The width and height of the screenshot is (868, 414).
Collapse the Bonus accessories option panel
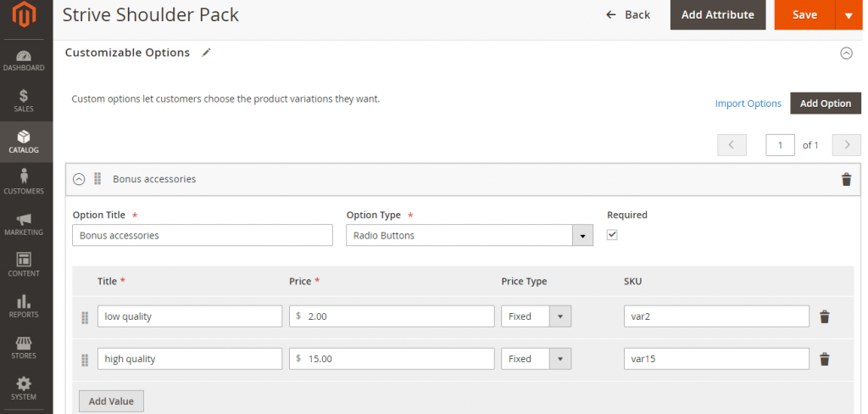pyautogui.click(x=79, y=179)
